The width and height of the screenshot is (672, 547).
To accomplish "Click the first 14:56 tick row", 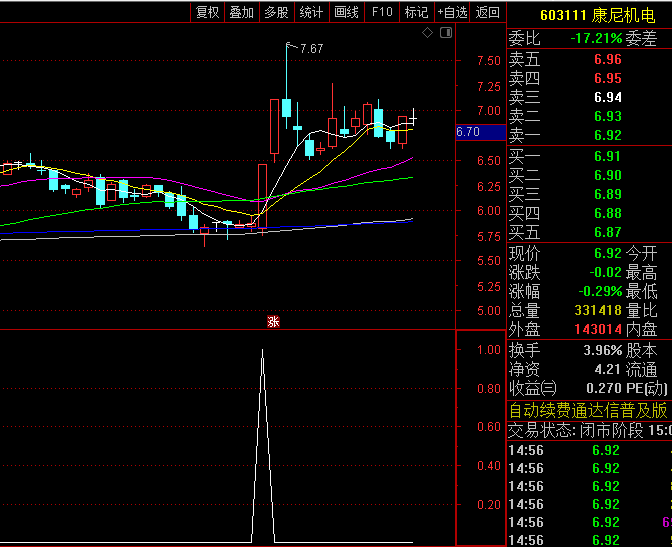I will [590, 450].
